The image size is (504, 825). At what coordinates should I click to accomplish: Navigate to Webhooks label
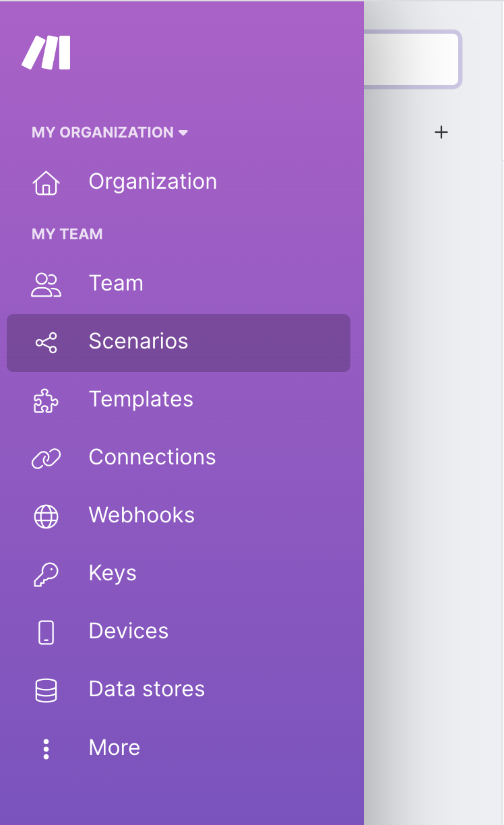coord(141,516)
